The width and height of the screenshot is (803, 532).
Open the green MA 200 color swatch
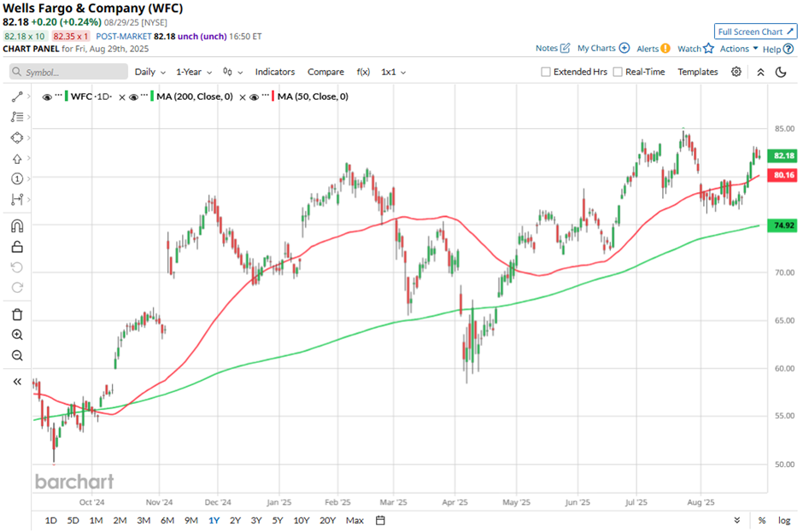point(152,96)
